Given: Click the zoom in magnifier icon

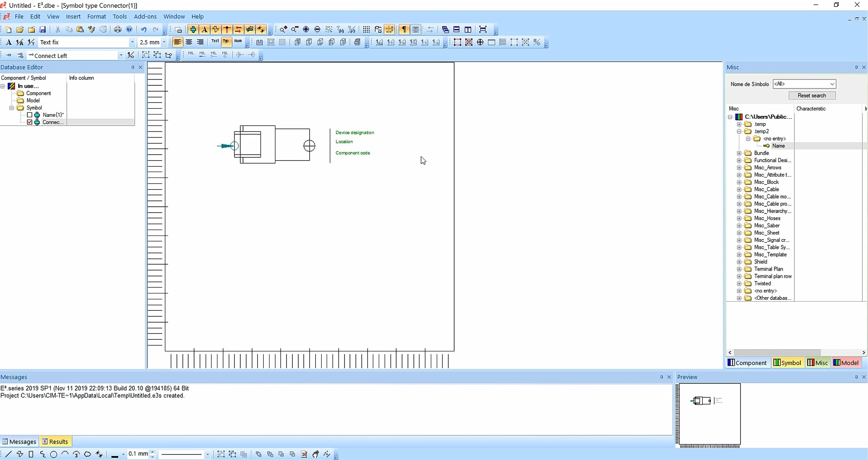Looking at the screenshot, I should [283, 30].
